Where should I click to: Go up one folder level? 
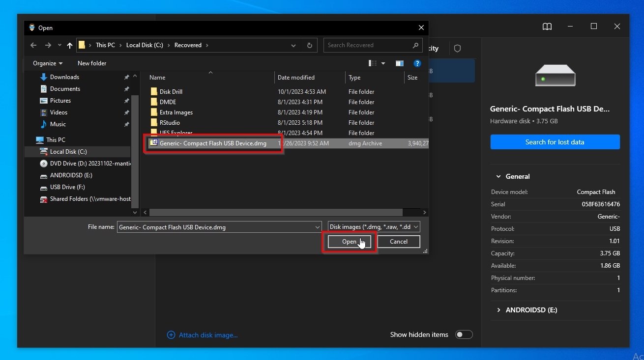pyautogui.click(x=70, y=45)
